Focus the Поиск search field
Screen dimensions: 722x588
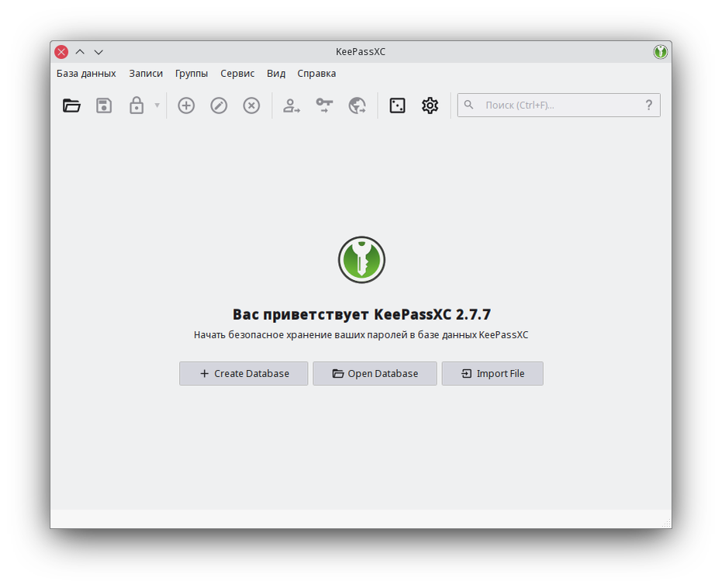point(558,105)
